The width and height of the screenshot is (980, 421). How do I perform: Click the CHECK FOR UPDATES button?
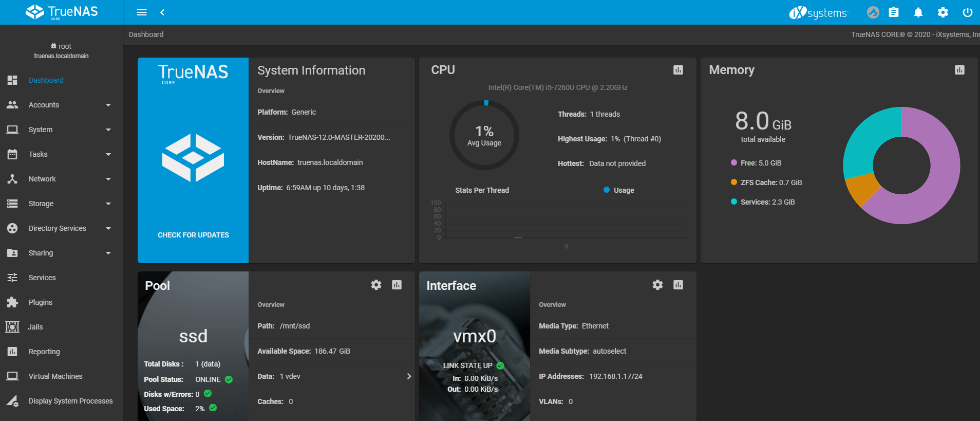click(193, 235)
